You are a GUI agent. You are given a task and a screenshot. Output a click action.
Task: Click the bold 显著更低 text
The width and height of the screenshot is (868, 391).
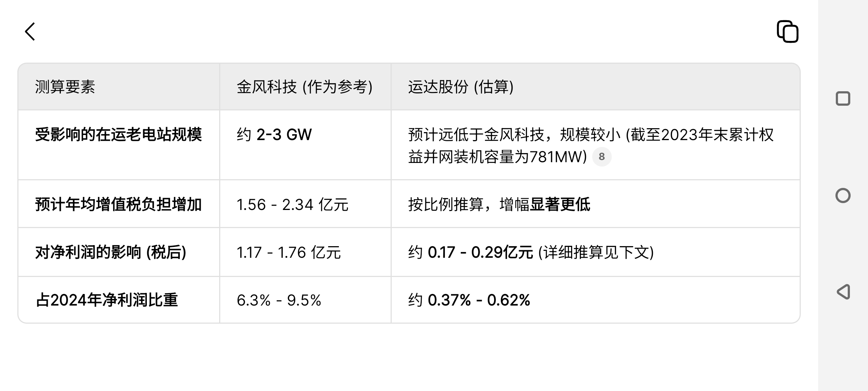(x=560, y=205)
